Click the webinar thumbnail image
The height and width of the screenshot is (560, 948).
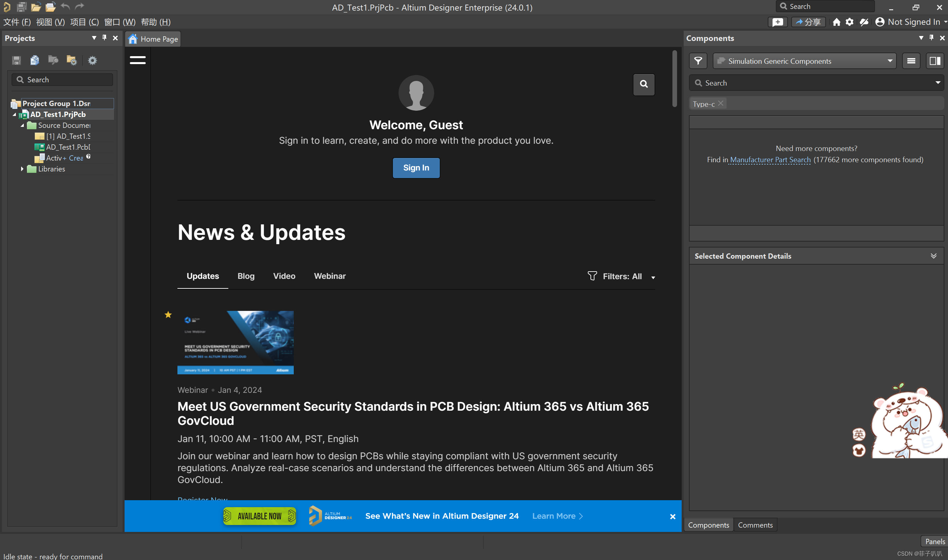tap(236, 342)
